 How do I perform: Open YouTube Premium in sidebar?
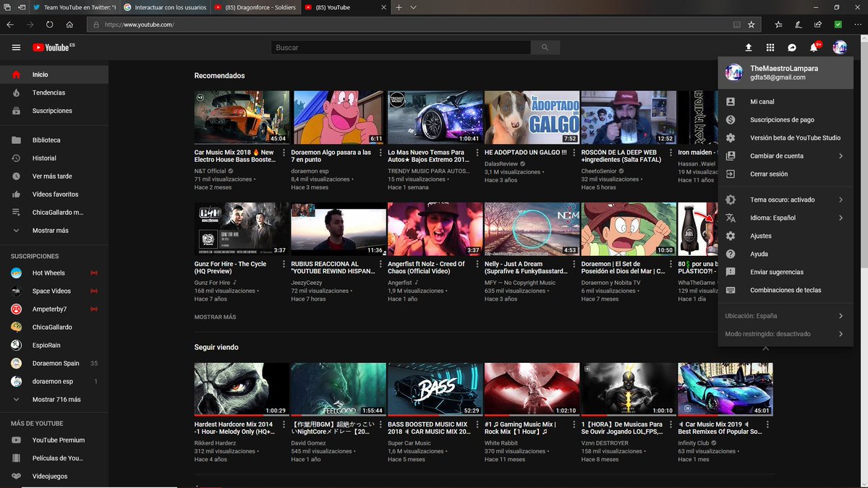pyautogui.click(x=54, y=440)
